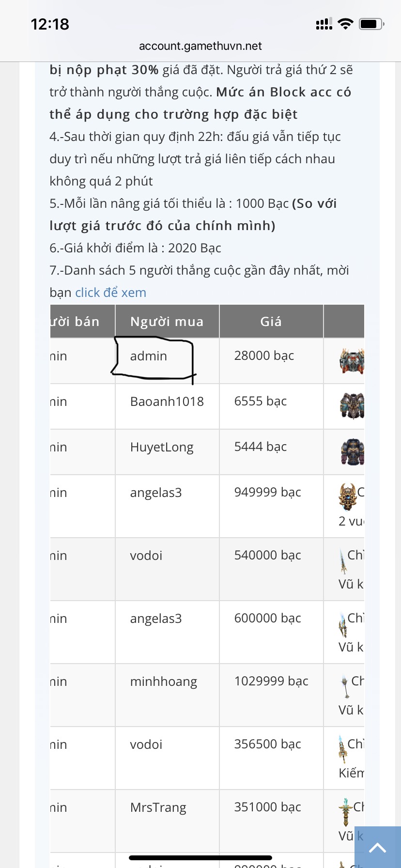Image resolution: width=401 pixels, height=868 pixels.
Task: Tap the staff icon in the minhhoang row
Action: pyautogui.click(x=344, y=686)
